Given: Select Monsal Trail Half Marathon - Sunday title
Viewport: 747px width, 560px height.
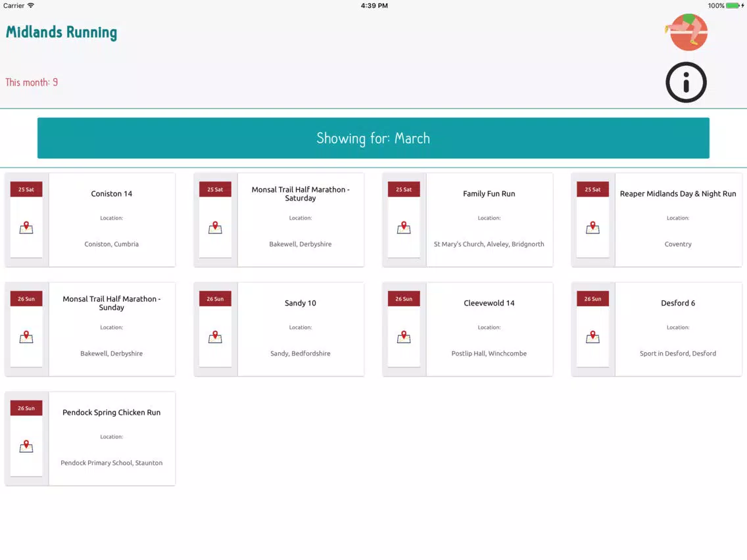Looking at the screenshot, I should pos(112,304).
